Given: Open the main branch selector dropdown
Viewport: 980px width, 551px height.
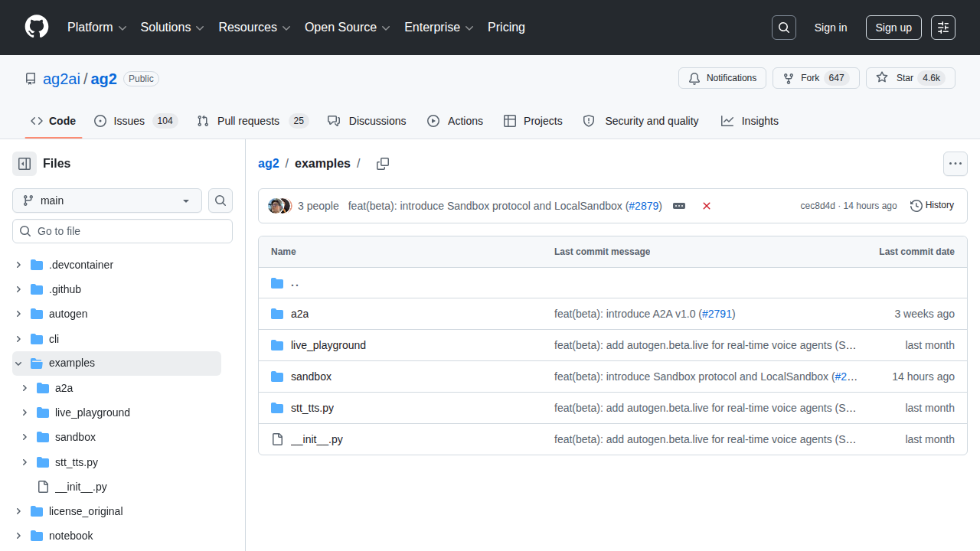Looking at the screenshot, I should pyautogui.click(x=107, y=201).
